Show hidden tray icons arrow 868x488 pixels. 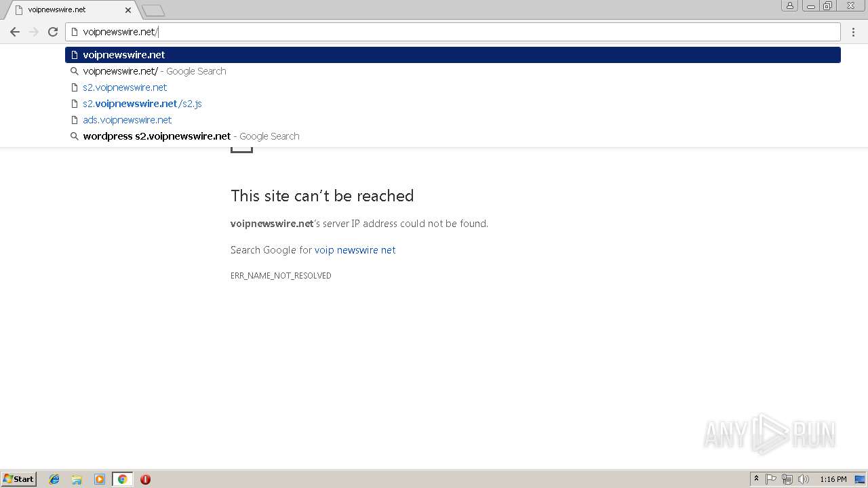[x=756, y=479]
